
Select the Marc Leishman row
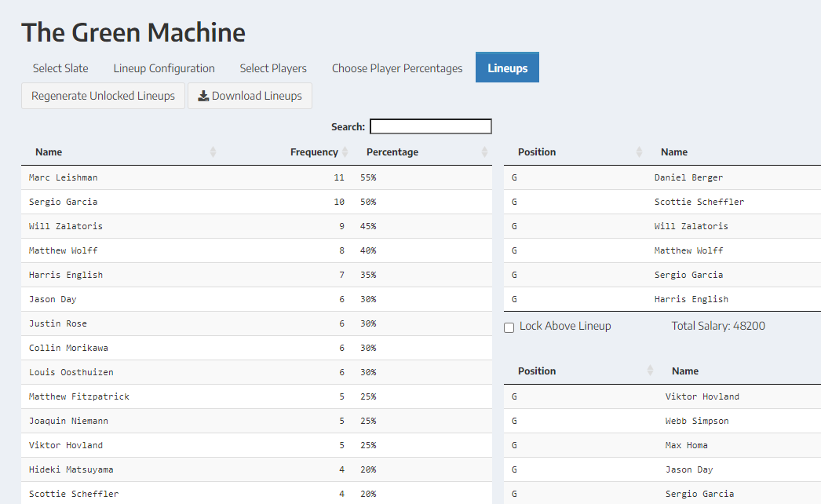64,177
